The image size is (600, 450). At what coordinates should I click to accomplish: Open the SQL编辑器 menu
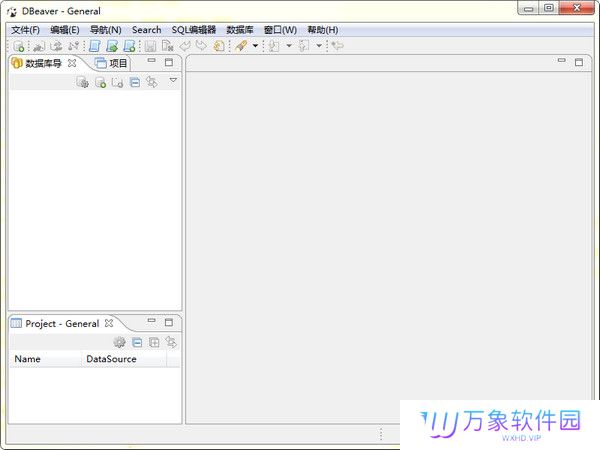click(194, 30)
